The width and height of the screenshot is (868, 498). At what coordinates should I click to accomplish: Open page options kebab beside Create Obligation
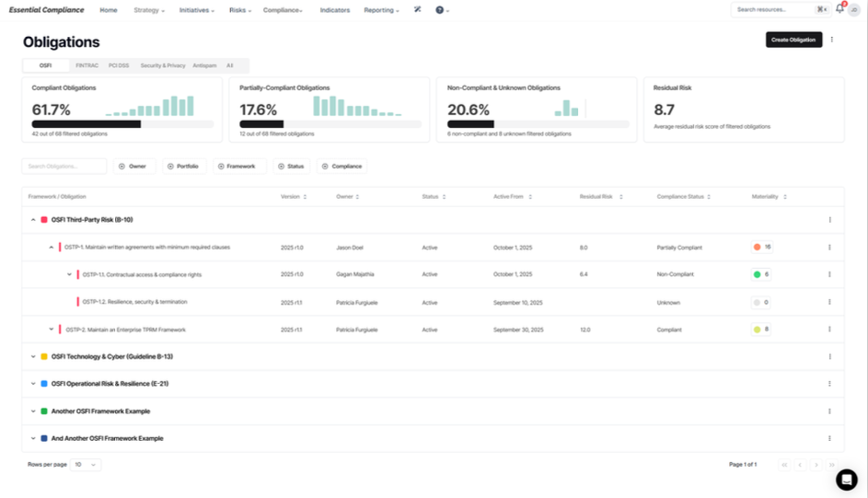tap(831, 40)
